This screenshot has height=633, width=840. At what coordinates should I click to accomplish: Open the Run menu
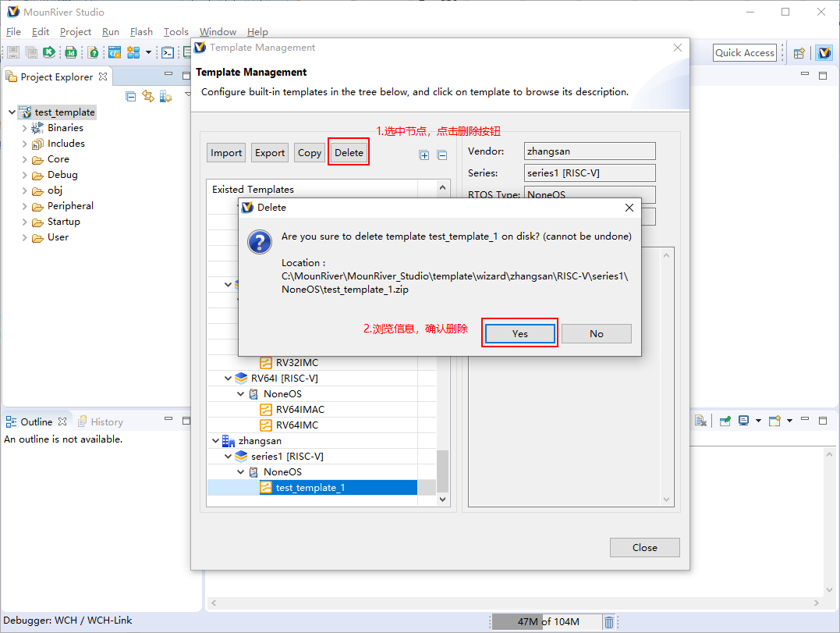click(110, 32)
